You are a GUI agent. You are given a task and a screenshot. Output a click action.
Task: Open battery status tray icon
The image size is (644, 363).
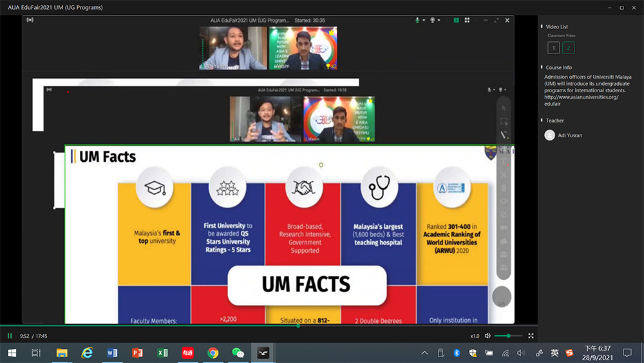(x=489, y=353)
